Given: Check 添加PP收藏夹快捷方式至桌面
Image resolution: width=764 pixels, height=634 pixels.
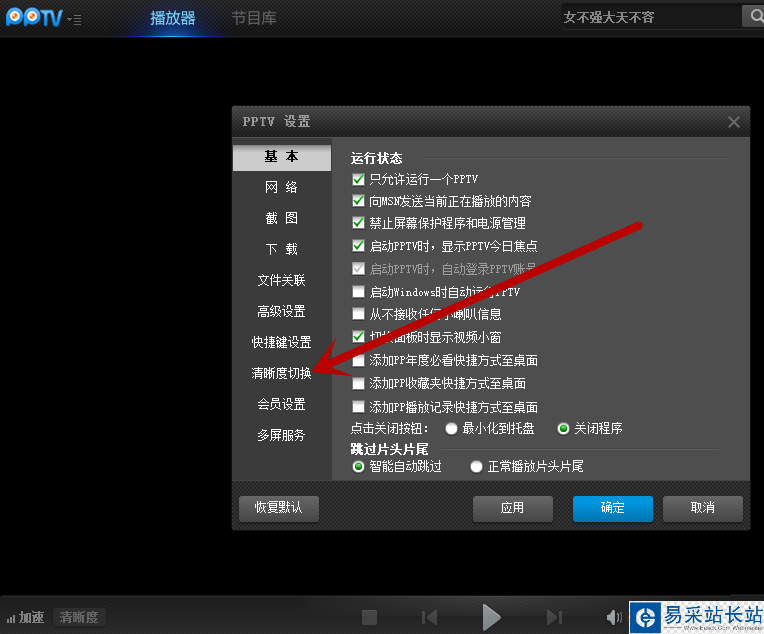Looking at the screenshot, I should tap(358, 384).
